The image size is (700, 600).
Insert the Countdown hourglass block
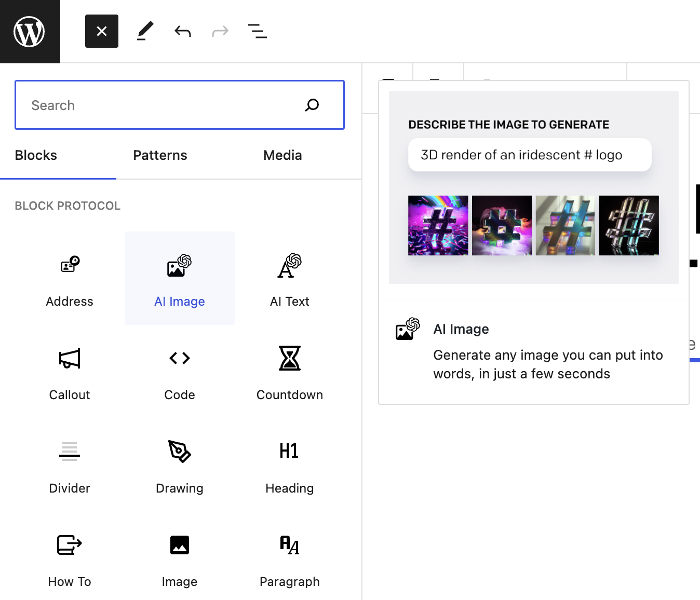(x=289, y=372)
